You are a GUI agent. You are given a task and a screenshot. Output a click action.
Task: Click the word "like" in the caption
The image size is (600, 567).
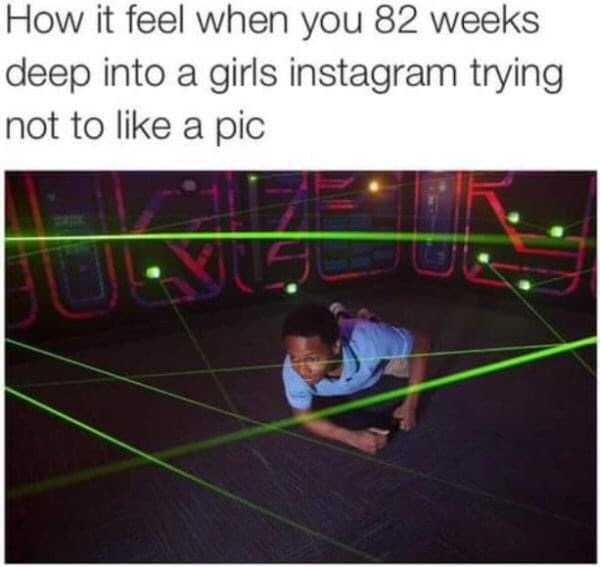coord(143,126)
